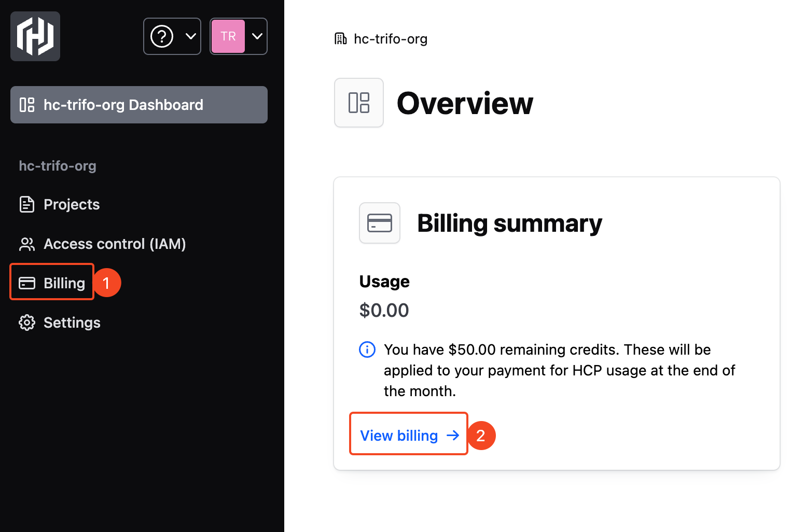Screen dimensions: 804x532
Task: Open the help question mark menu
Action: click(162, 36)
